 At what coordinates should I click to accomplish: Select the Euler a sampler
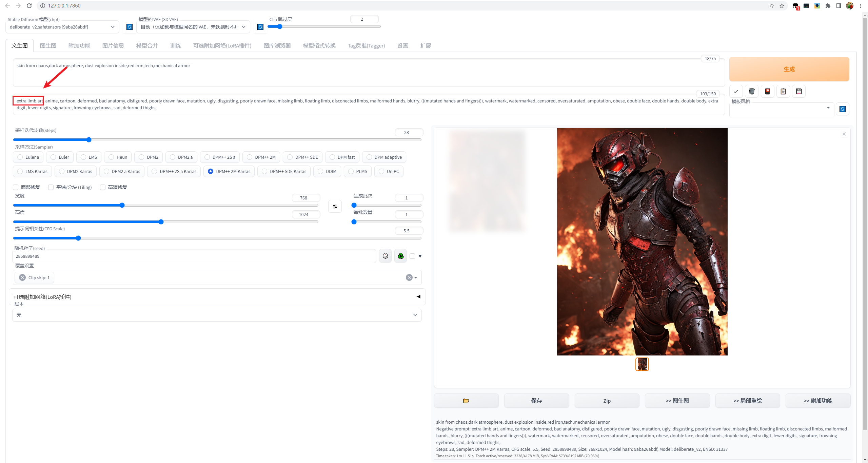pyautogui.click(x=20, y=157)
